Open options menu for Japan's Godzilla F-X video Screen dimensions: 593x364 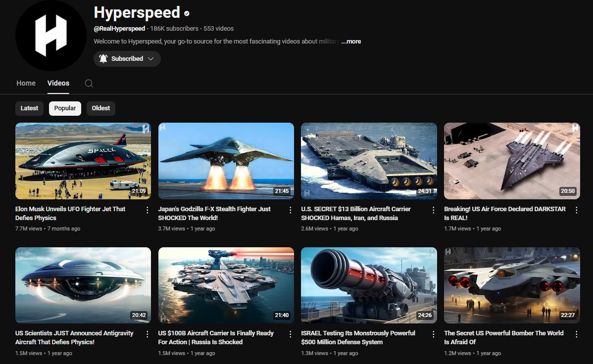(x=290, y=210)
